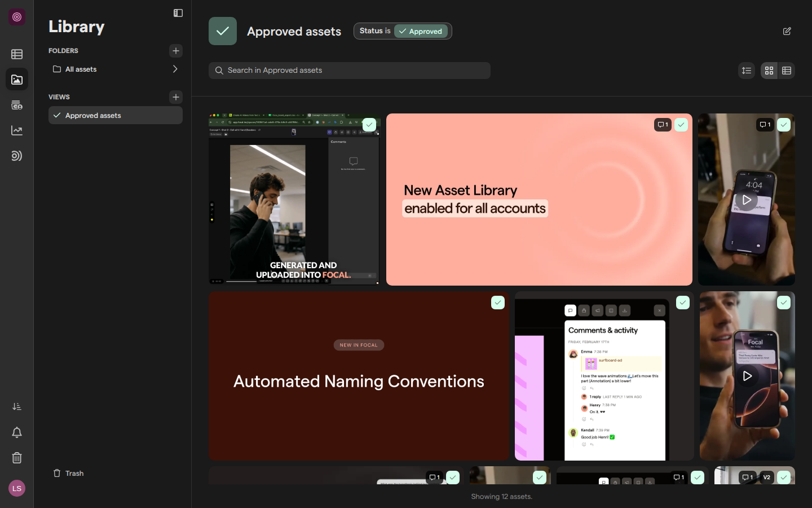Open comments on 4:04 phone video

coord(765,125)
